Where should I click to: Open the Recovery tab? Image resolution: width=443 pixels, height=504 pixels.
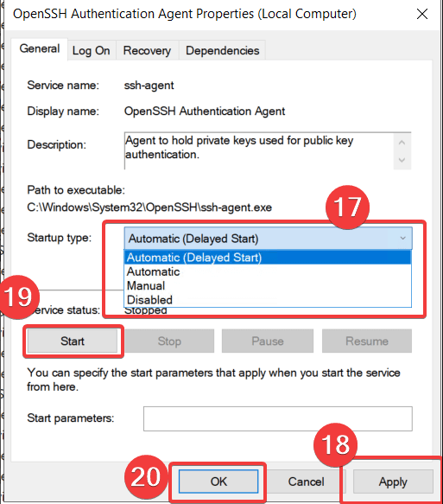coord(147,50)
